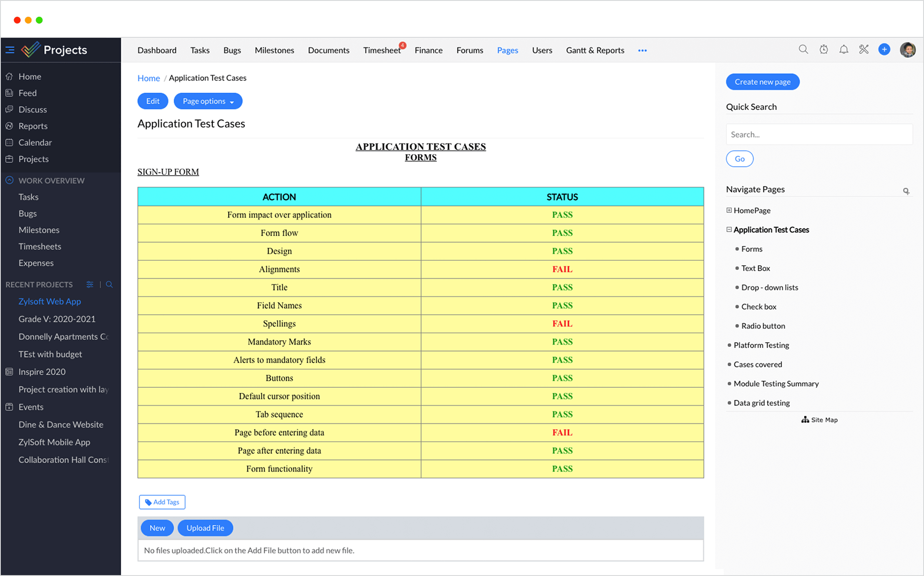Screen dimensions: 924x576
Task: Click the Events calendar icon
Action: click(x=9, y=407)
